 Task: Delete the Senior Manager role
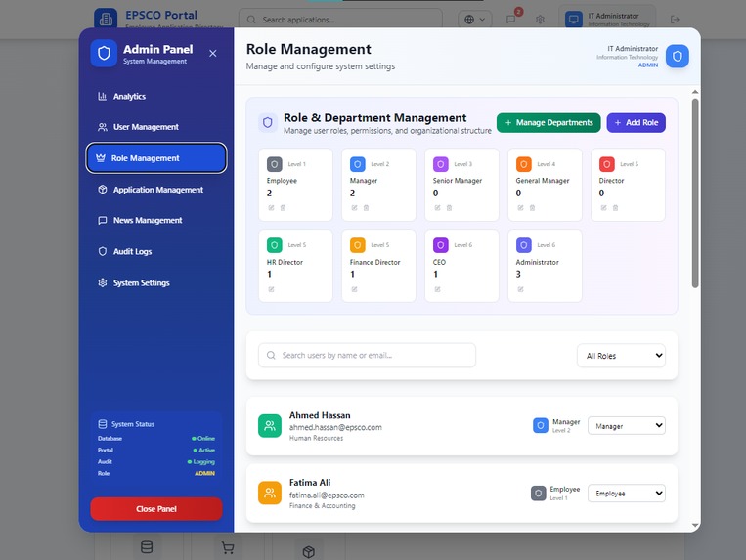tap(449, 208)
